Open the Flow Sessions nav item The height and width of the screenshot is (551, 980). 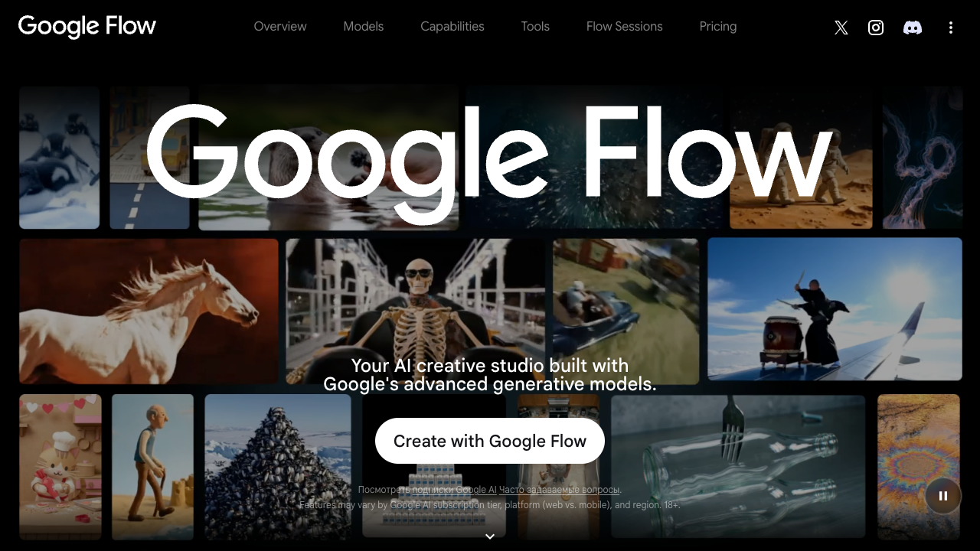click(x=625, y=26)
